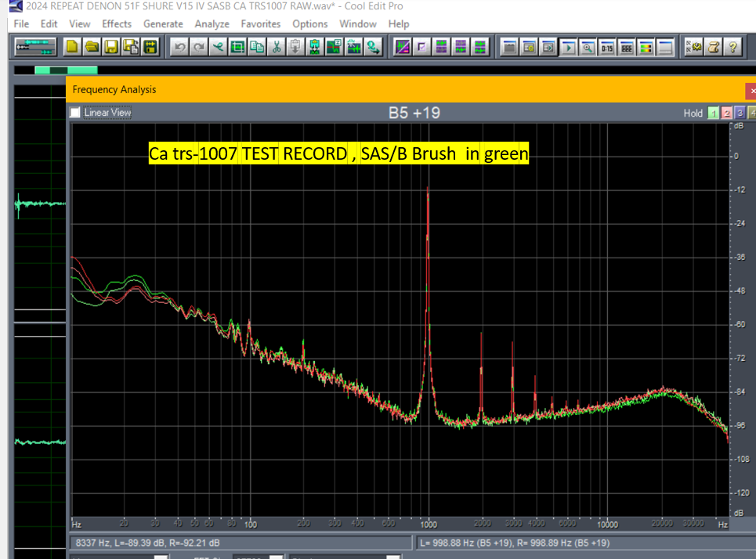Click the Undo arrow toolbar icon
The image size is (756, 559).
[x=179, y=47]
